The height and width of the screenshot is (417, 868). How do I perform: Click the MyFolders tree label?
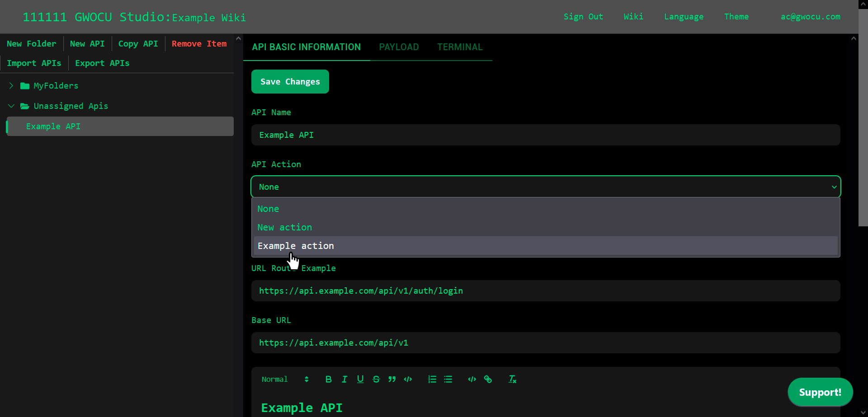[x=56, y=86]
